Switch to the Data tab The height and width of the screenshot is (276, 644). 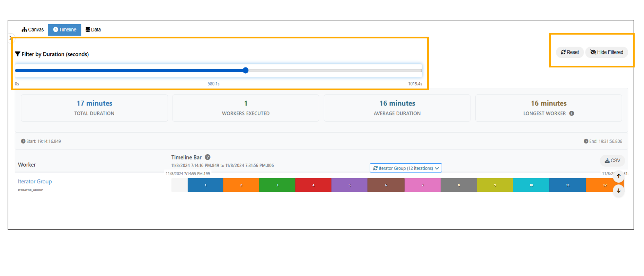pyautogui.click(x=93, y=30)
